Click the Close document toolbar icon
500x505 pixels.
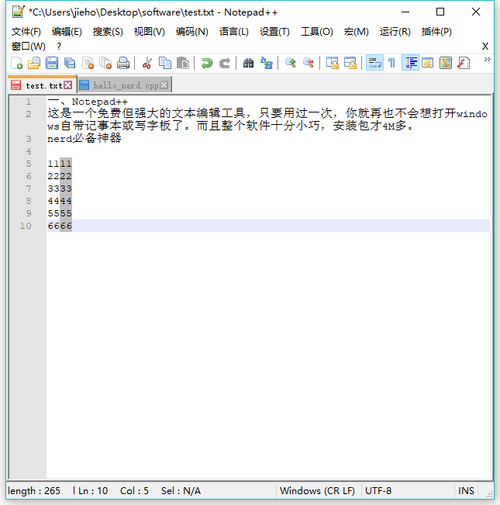pyautogui.click(x=88, y=63)
